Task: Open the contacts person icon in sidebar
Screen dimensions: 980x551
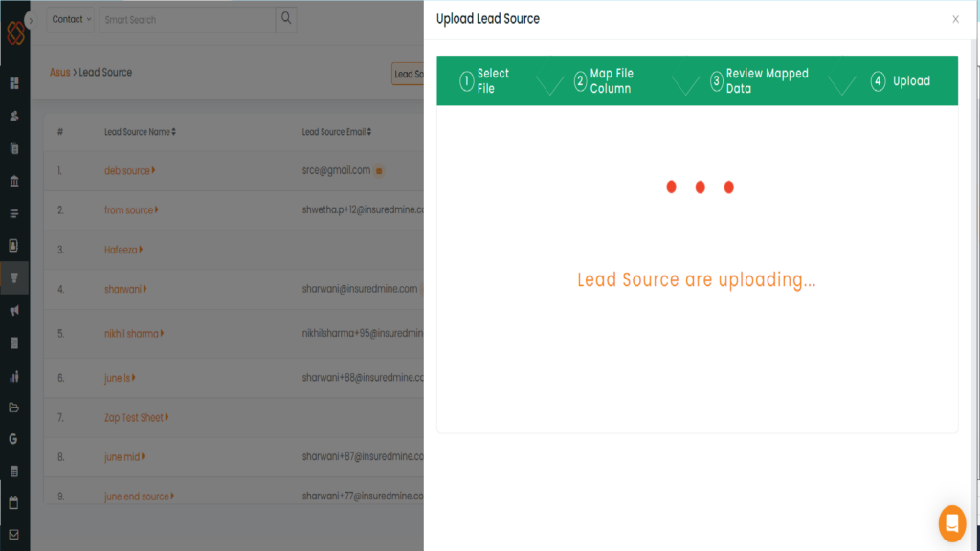Action: point(14,116)
